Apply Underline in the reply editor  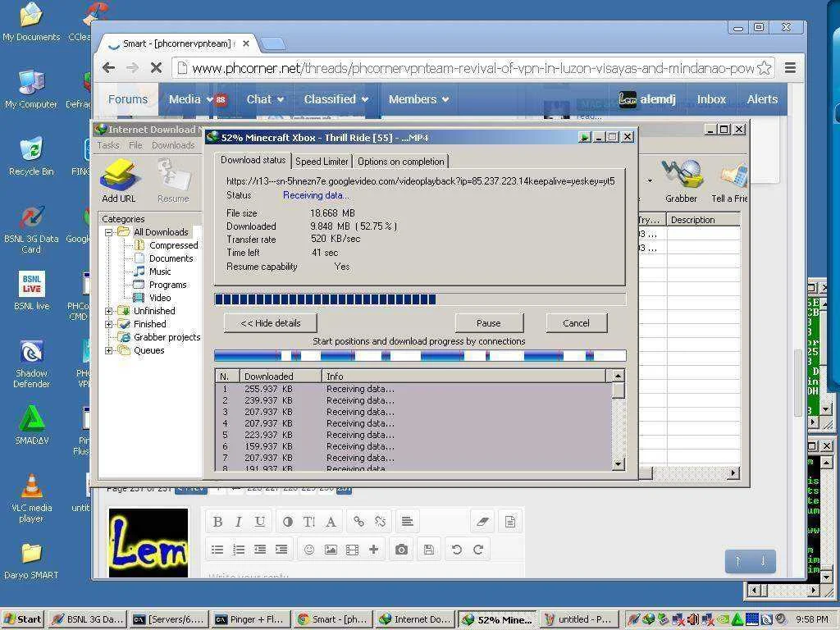[260, 521]
